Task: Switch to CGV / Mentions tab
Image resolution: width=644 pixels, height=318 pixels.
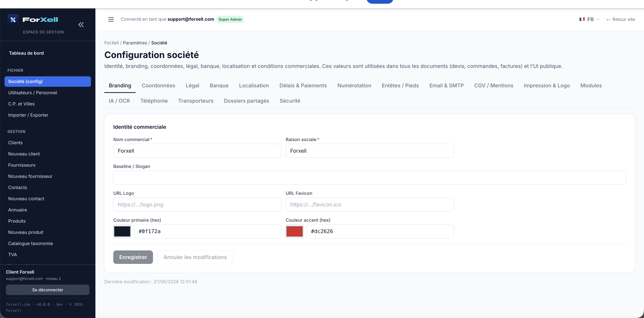Action: 494,86
